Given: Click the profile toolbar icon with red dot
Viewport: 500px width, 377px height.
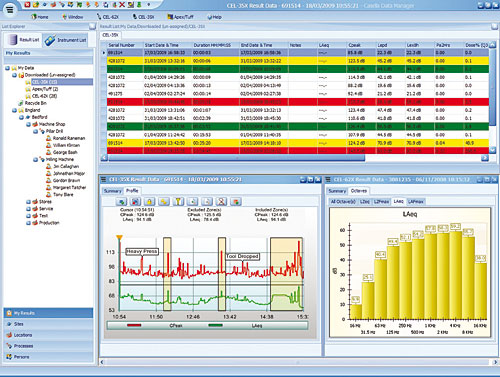Looking at the screenshot, I should 135,201.
